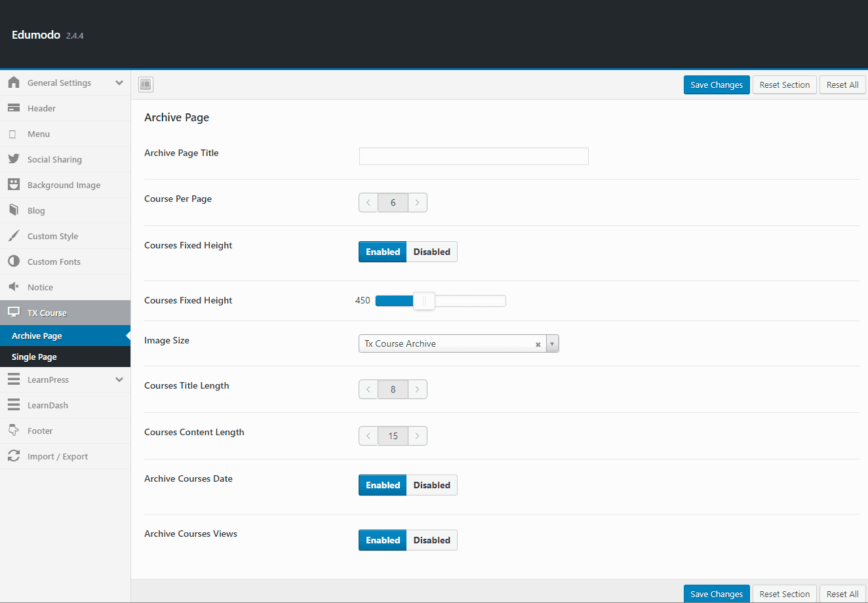This screenshot has width=868, height=603.
Task: Disable Courses Fixed Height
Action: (x=431, y=251)
